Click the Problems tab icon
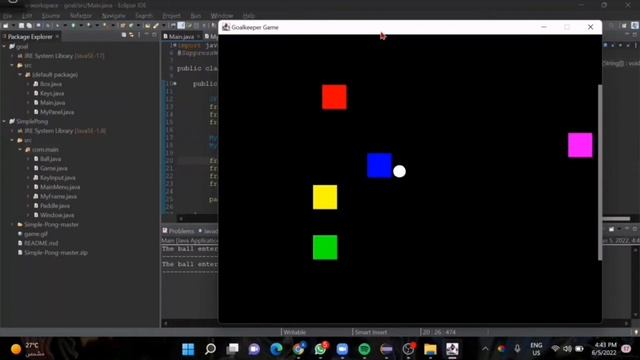The image size is (640, 360). [165, 231]
